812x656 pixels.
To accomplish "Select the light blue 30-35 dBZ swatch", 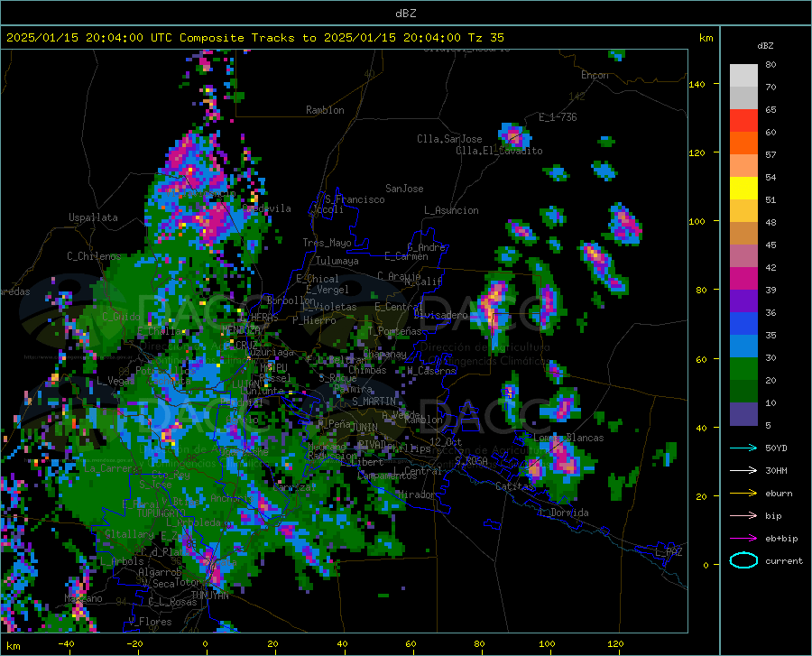I will (743, 346).
